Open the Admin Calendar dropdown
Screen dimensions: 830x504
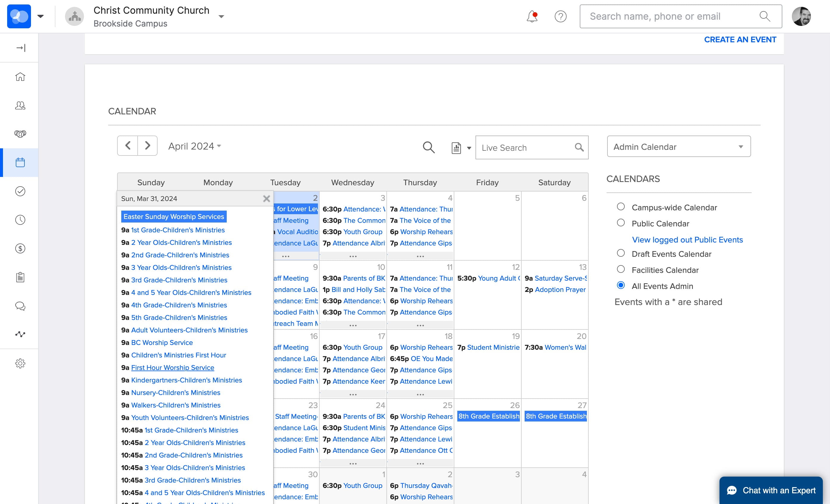[679, 147]
